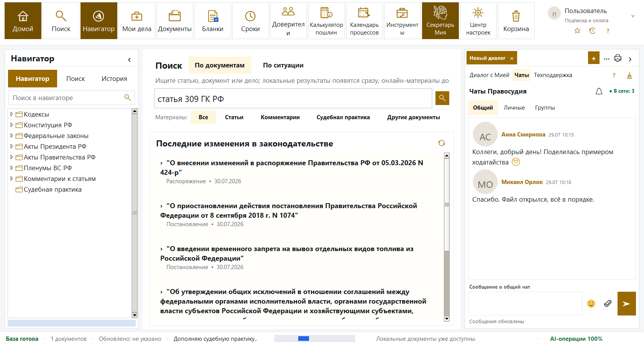644x345 pixels.
Task: Open the Сроки clock item
Action: (x=250, y=21)
